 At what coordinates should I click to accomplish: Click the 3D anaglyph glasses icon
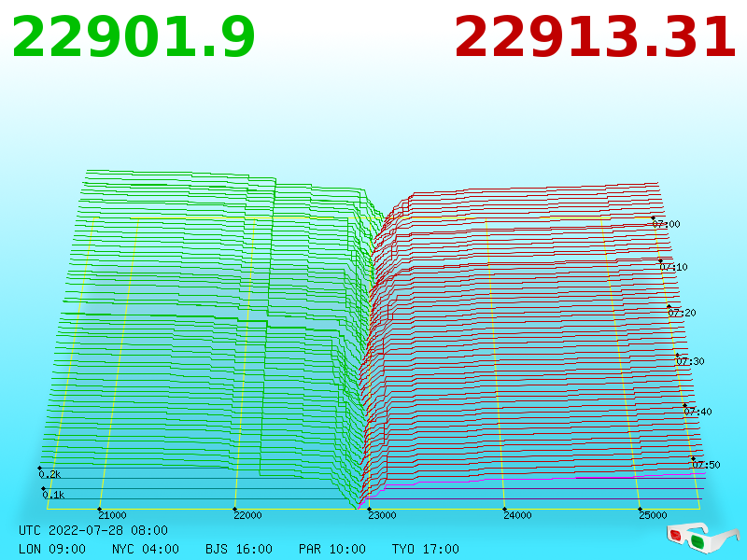click(x=703, y=538)
